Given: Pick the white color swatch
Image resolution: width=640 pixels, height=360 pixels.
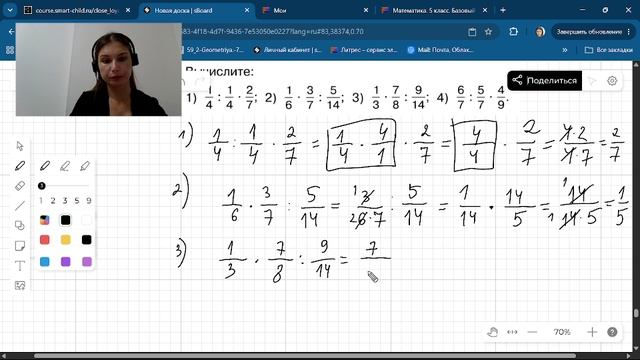Looking at the screenshot, I should pyautogui.click(x=86, y=220).
